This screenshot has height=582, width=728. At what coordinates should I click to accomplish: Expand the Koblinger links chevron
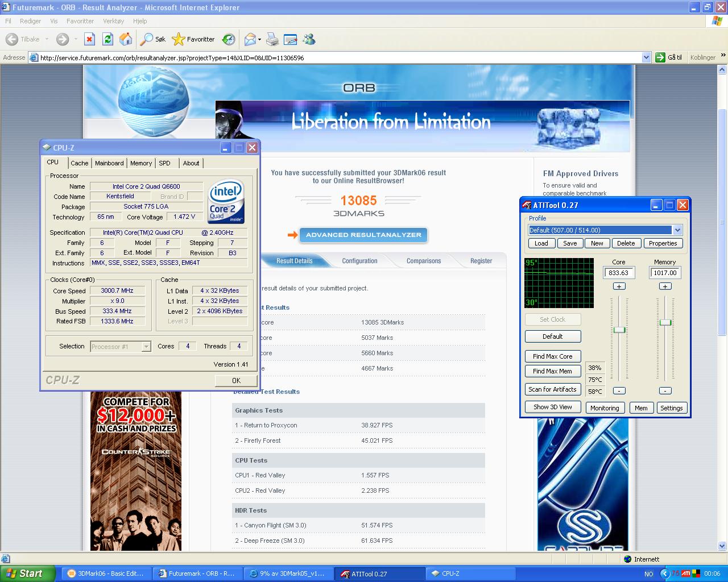click(x=722, y=56)
